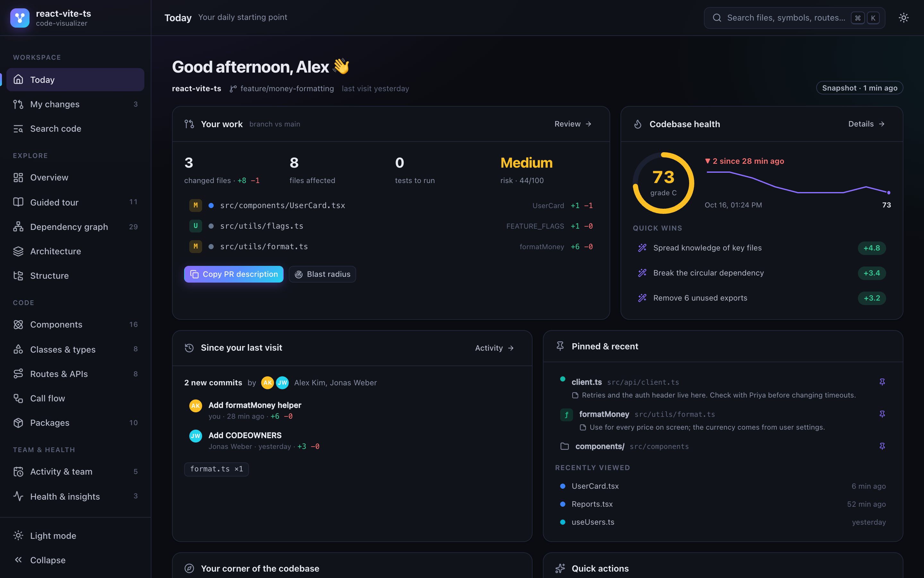The width and height of the screenshot is (924, 578).
Task: Focus the Search files, symbols, routes field
Action: coord(795,18)
